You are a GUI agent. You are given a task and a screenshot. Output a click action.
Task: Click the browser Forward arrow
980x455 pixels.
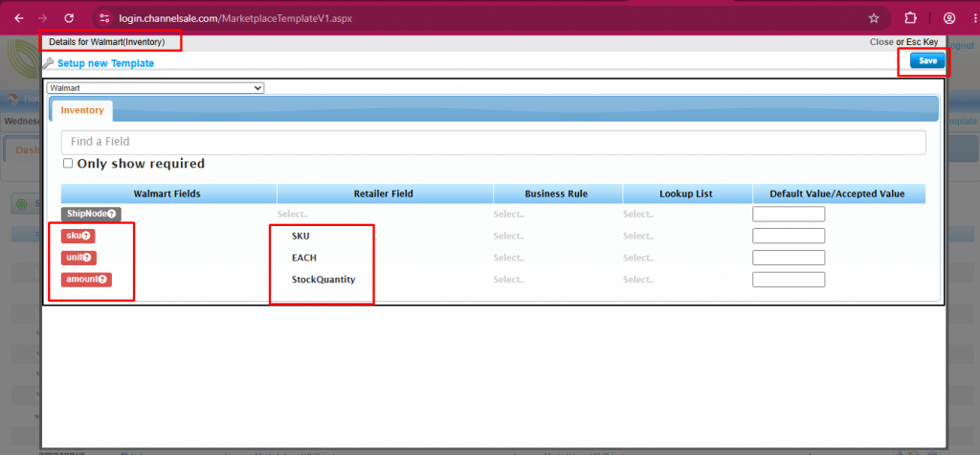point(43,18)
